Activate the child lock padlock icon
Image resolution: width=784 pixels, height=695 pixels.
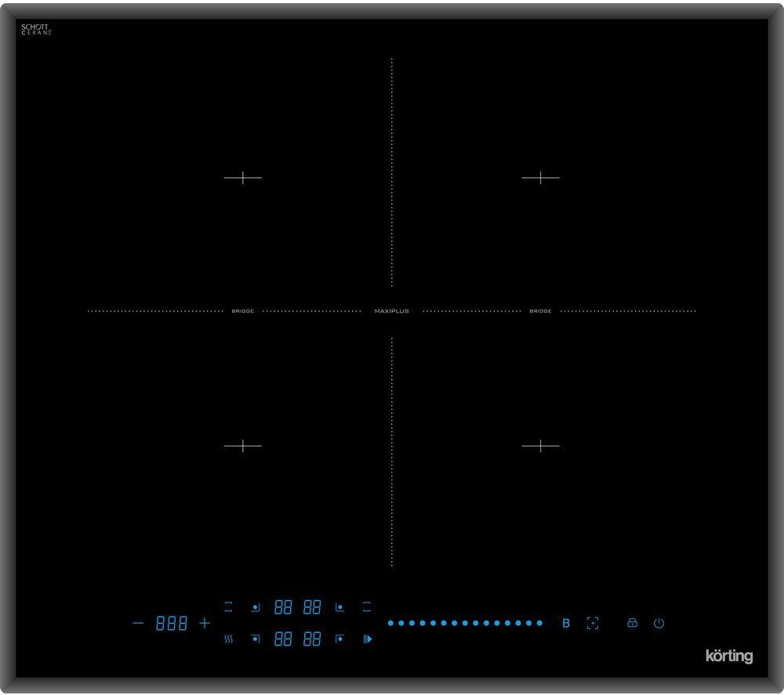pos(632,623)
